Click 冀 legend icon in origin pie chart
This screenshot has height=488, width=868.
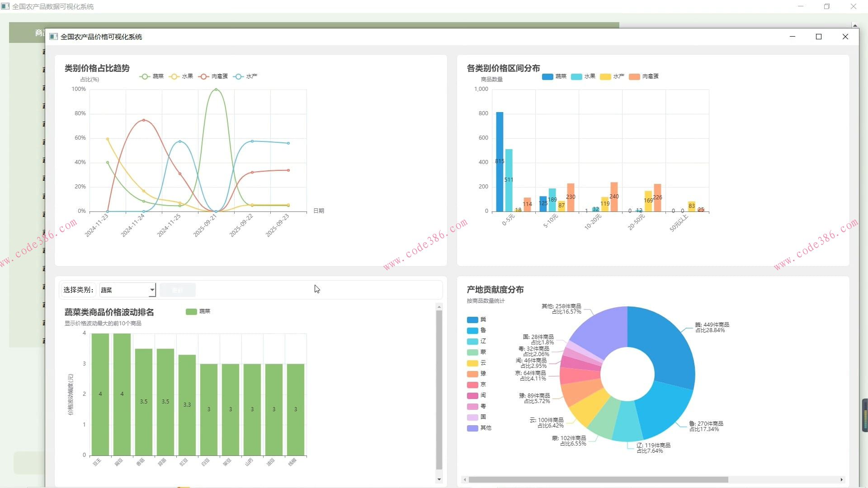pos(472,319)
